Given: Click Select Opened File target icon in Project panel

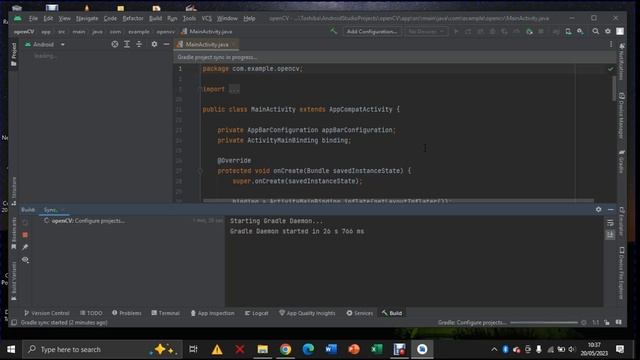Looking at the screenshot, I should [115, 44].
